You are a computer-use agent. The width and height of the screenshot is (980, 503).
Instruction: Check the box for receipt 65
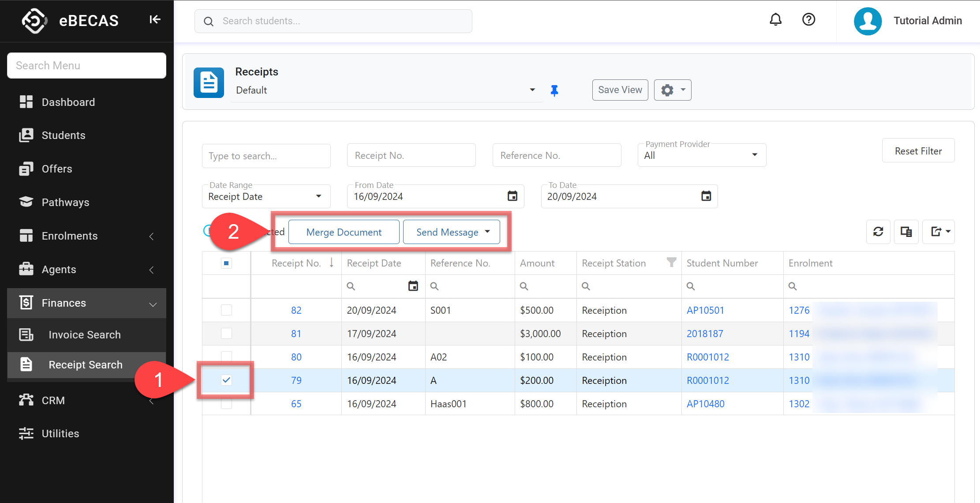(x=226, y=403)
